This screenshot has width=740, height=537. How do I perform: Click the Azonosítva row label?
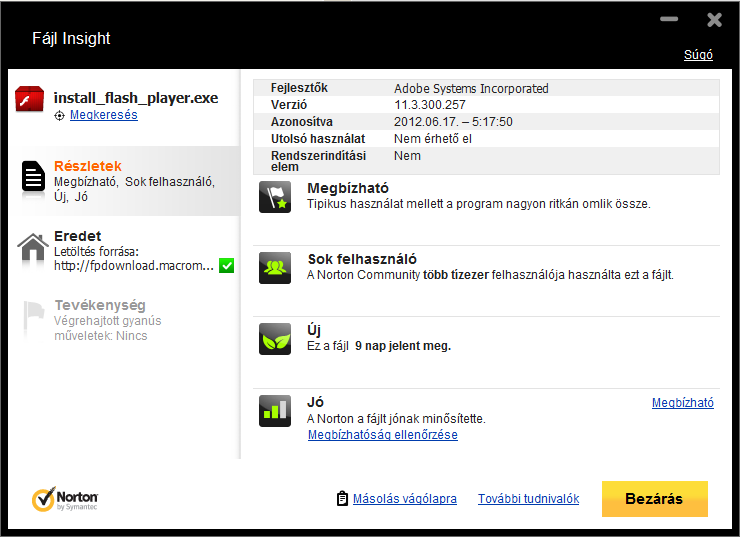302,122
